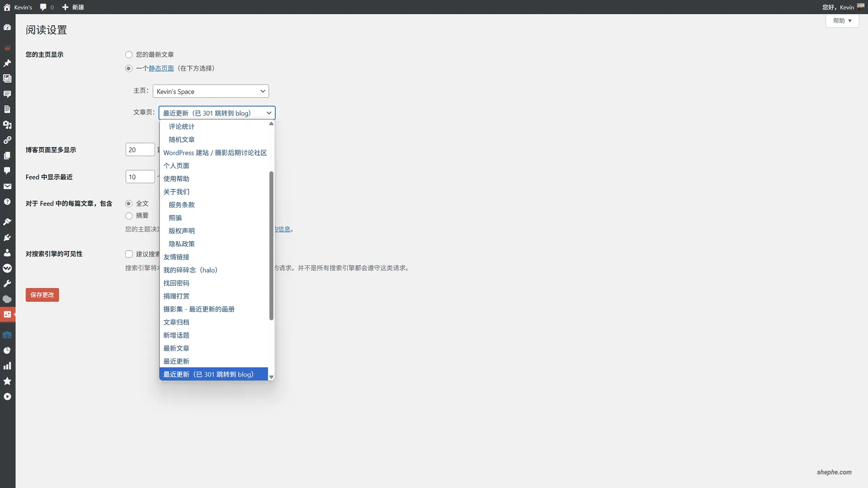Screen dimensions: 868x488
Task: Select the pinned Posts icon in sidebar
Action: tap(7, 63)
